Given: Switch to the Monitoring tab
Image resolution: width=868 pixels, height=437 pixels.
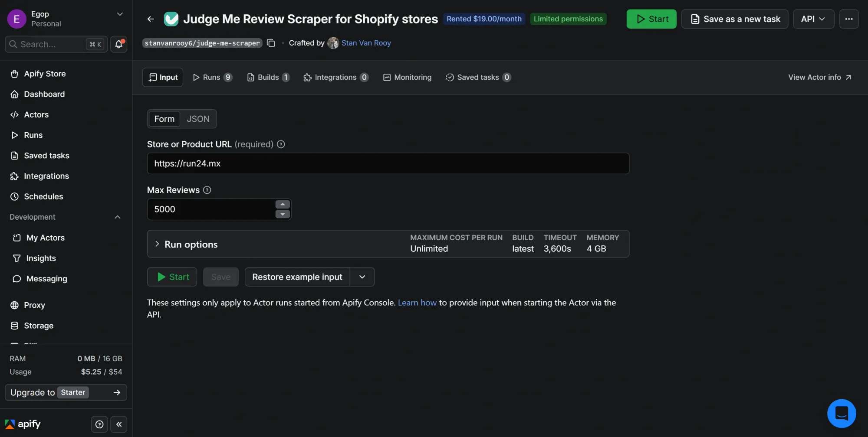Looking at the screenshot, I should (x=407, y=77).
